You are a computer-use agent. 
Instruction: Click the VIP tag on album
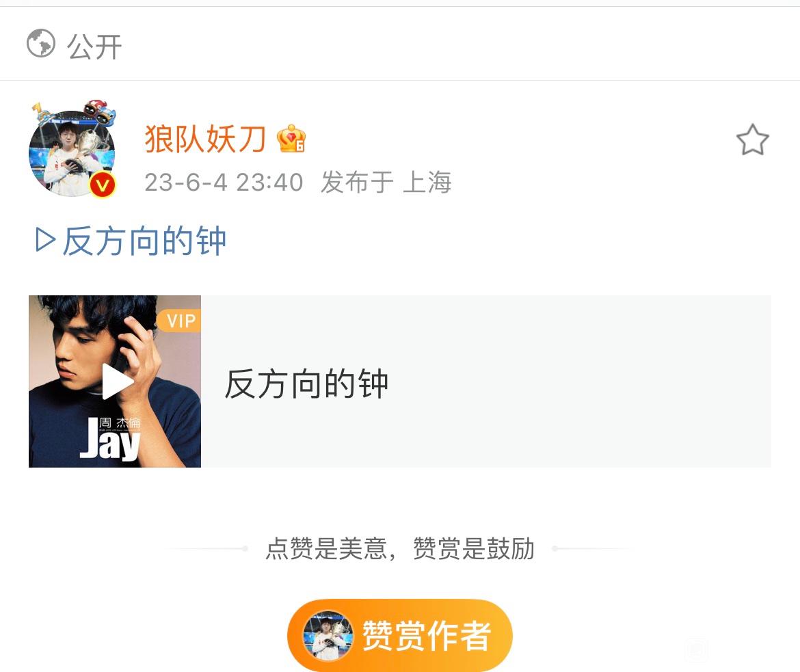pyautogui.click(x=178, y=321)
